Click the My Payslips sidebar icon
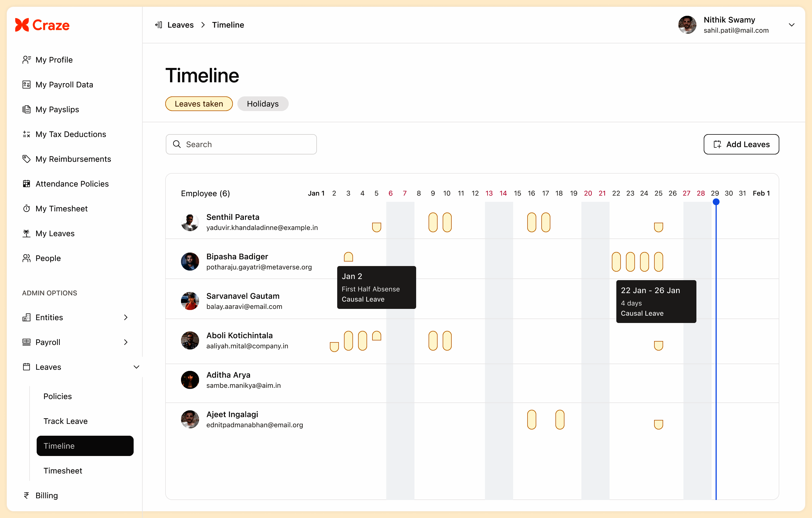The width and height of the screenshot is (812, 518). click(x=26, y=110)
